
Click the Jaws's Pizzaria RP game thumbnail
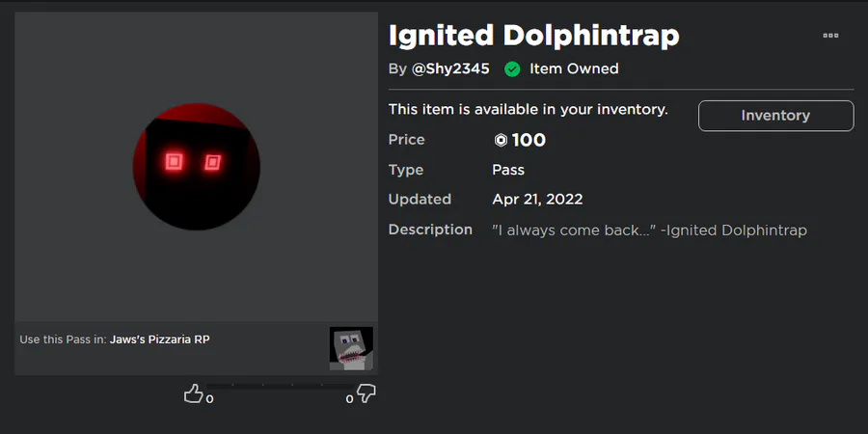351,348
